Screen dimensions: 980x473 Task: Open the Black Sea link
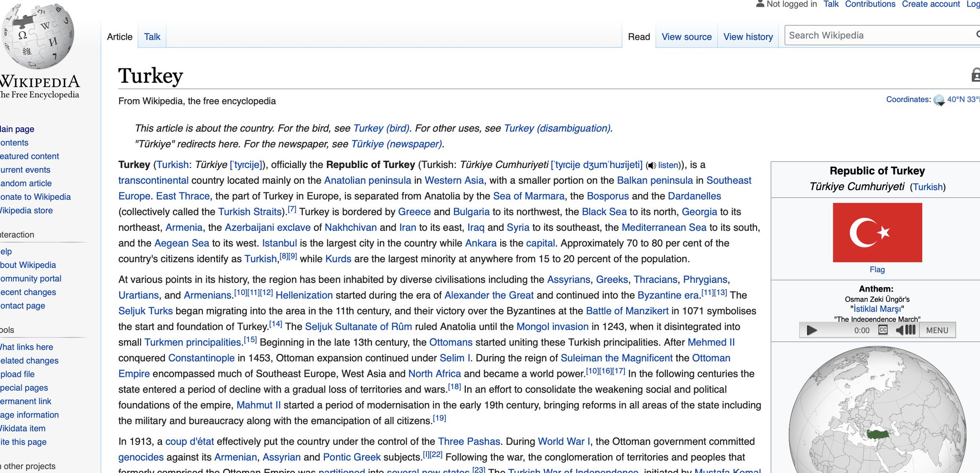(x=604, y=212)
